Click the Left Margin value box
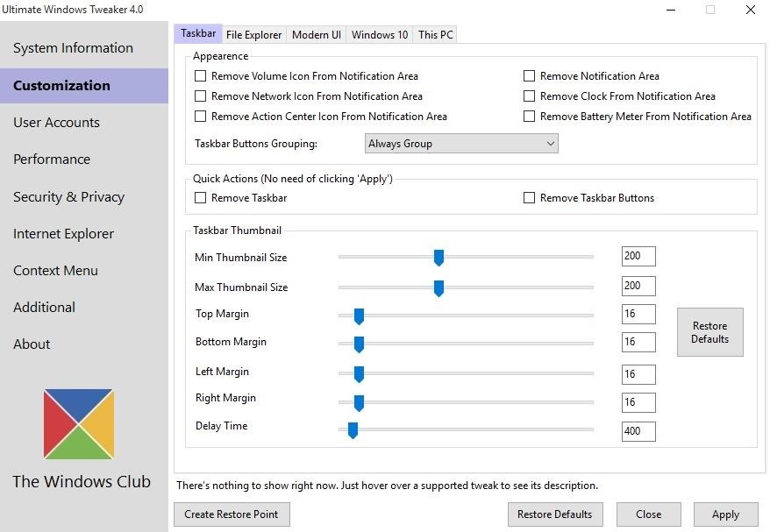The image size is (770, 532). click(638, 374)
